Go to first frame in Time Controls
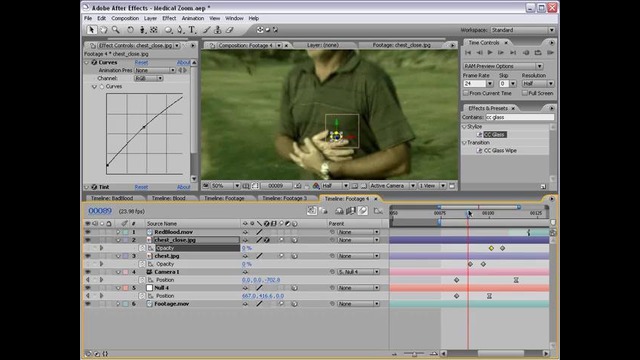The width and height of the screenshot is (640, 360). coord(468,53)
